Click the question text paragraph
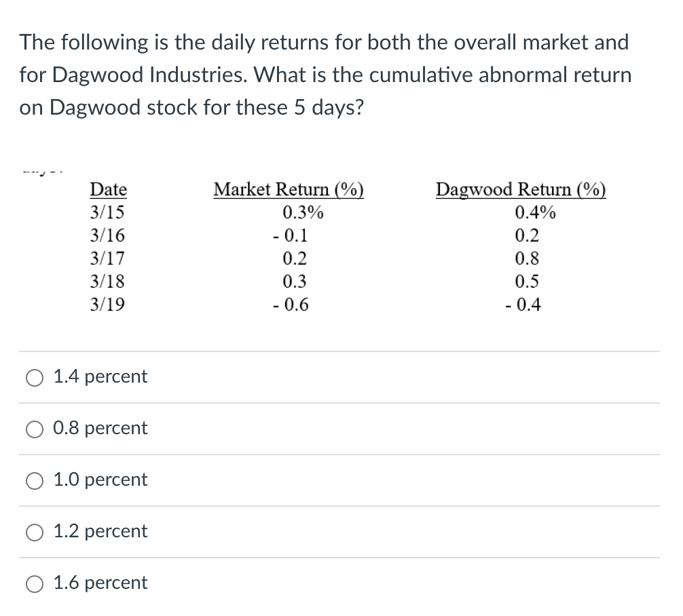 pos(326,75)
